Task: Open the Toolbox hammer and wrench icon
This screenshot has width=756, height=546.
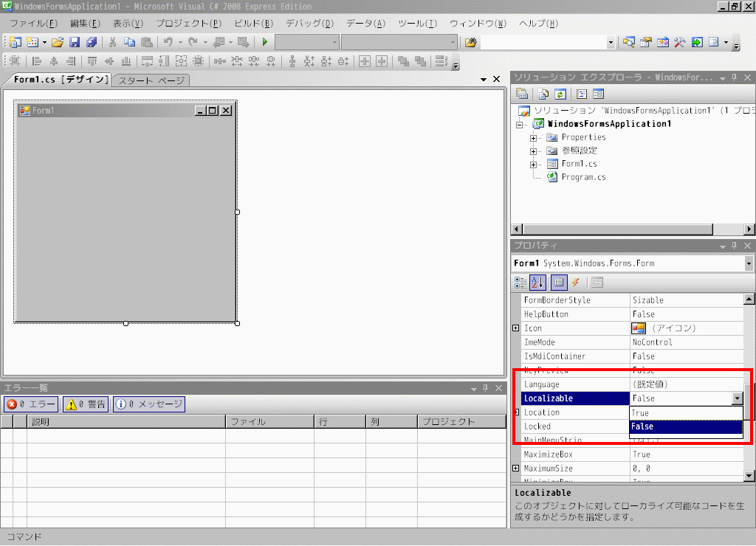Action: pos(680,42)
